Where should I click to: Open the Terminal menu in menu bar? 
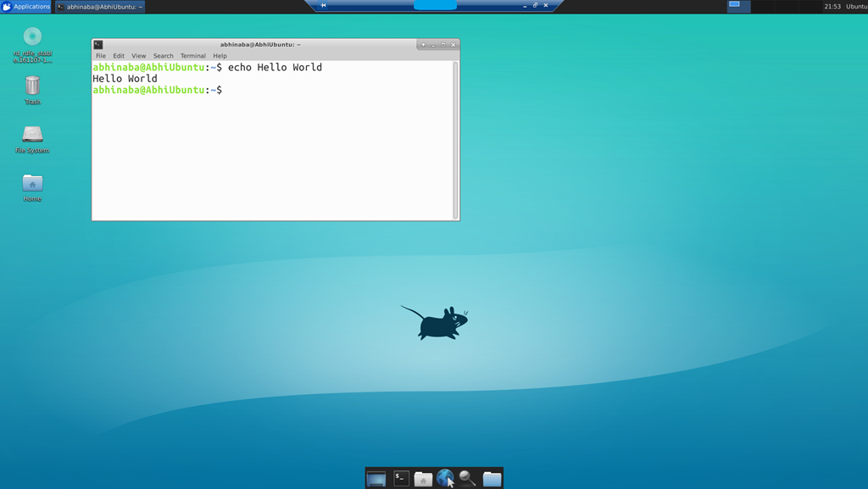tap(192, 56)
